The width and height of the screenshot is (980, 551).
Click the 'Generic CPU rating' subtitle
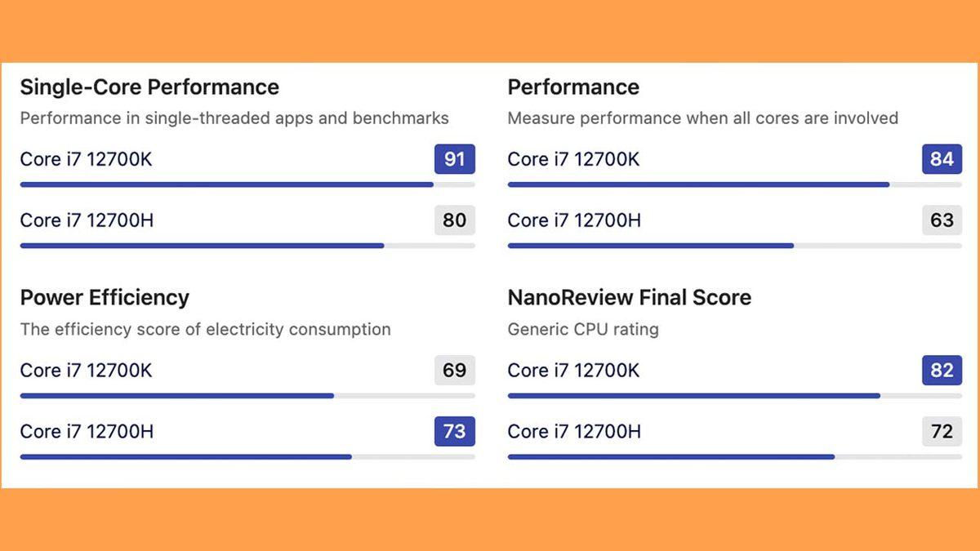tap(583, 330)
